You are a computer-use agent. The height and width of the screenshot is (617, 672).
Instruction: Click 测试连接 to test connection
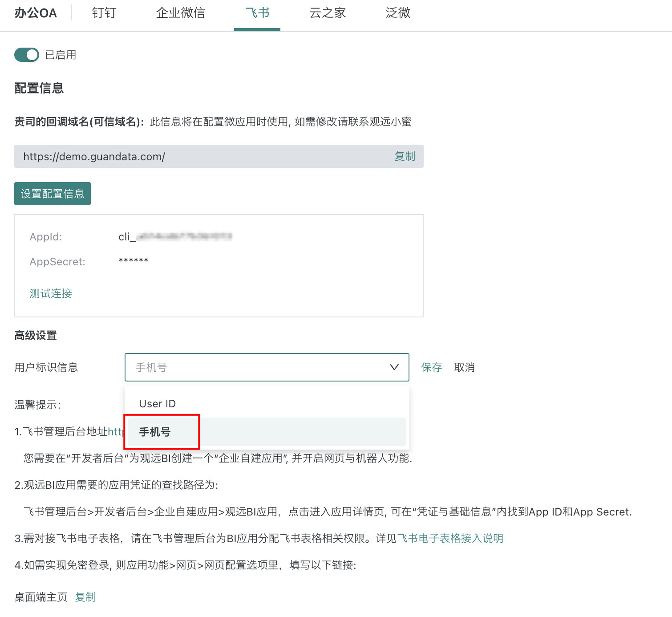pos(51,293)
